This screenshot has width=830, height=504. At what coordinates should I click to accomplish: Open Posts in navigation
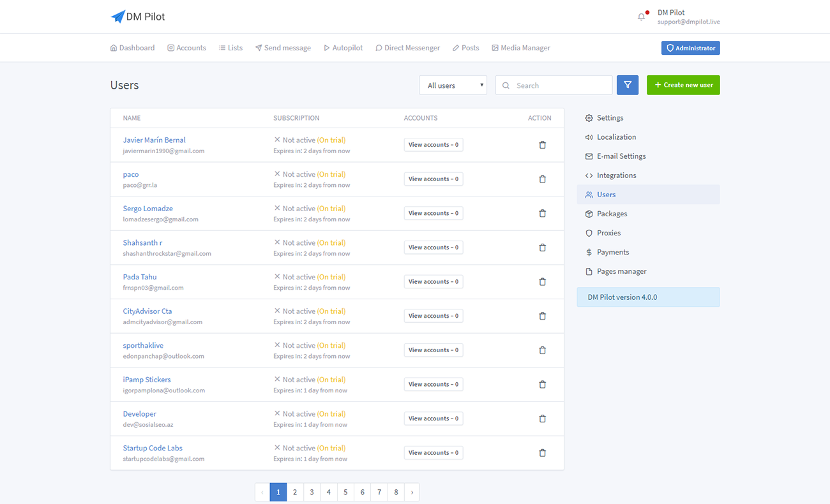pyautogui.click(x=465, y=48)
